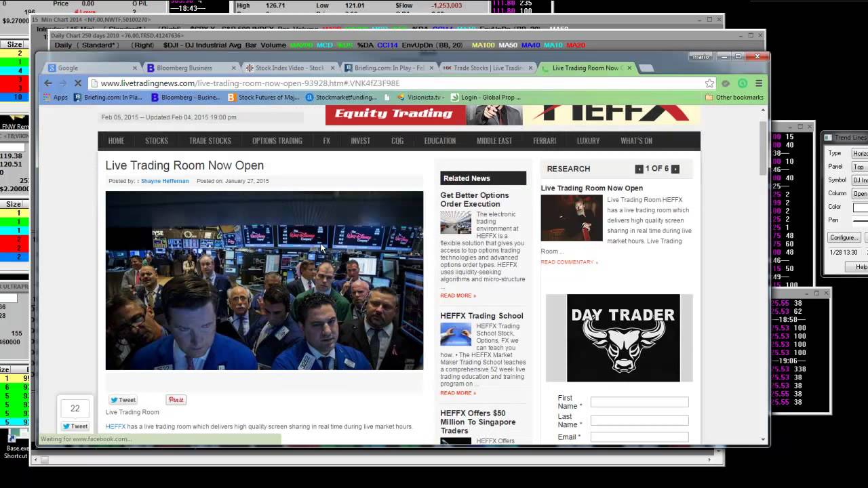
Task: Click the READ COMMENTARY link
Action: [x=569, y=262]
